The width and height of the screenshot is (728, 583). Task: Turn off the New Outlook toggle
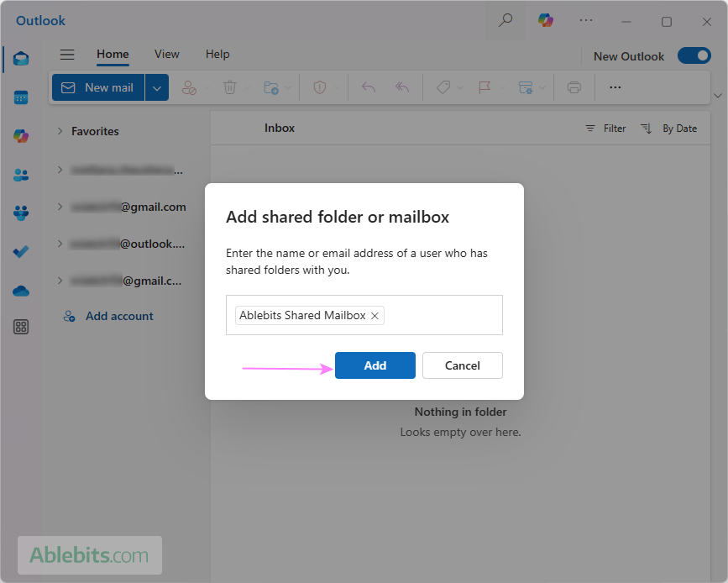(x=694, y=55)
